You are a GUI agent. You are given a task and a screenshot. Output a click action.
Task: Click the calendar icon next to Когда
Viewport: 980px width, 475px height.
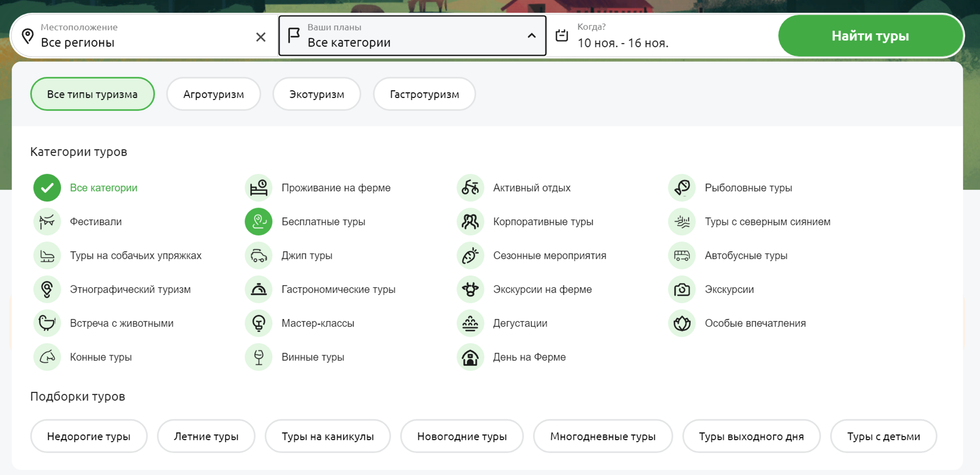[x=562, y=35]
